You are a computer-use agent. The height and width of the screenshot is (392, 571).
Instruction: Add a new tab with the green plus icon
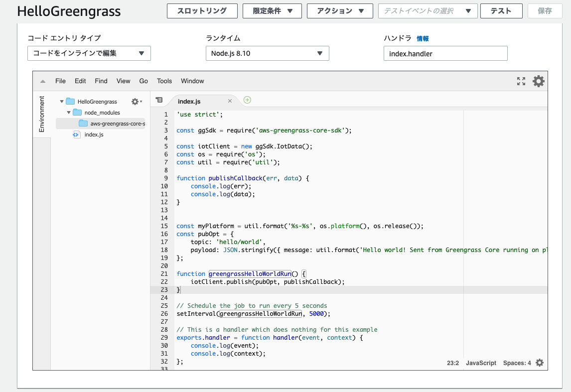point(247,100)
